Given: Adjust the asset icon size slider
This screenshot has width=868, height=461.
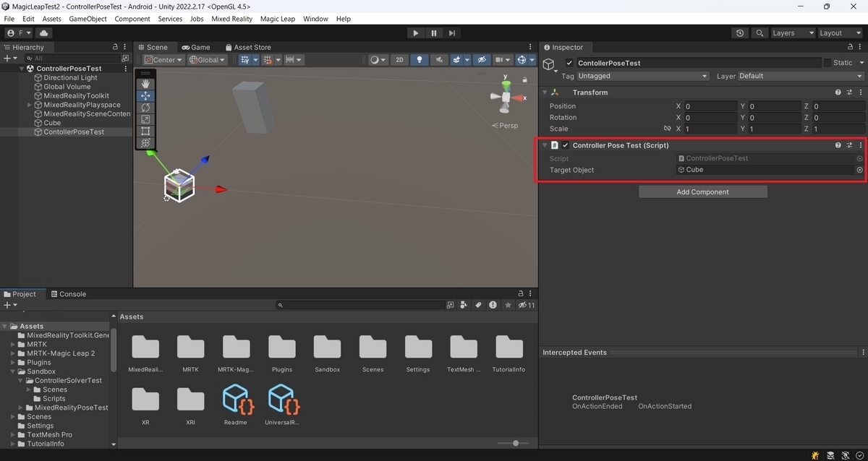Looking at the screenshot, I should click(515, 443).
